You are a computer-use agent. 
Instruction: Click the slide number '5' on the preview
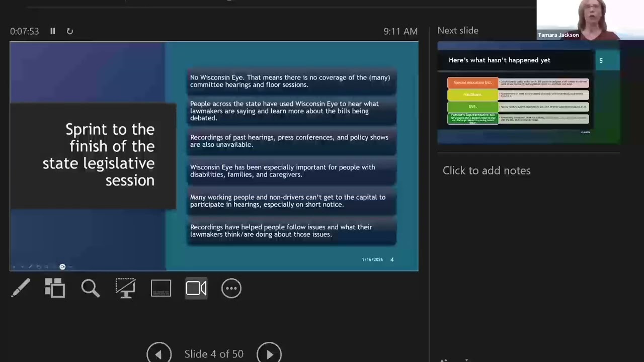click(x=601, y=60)
